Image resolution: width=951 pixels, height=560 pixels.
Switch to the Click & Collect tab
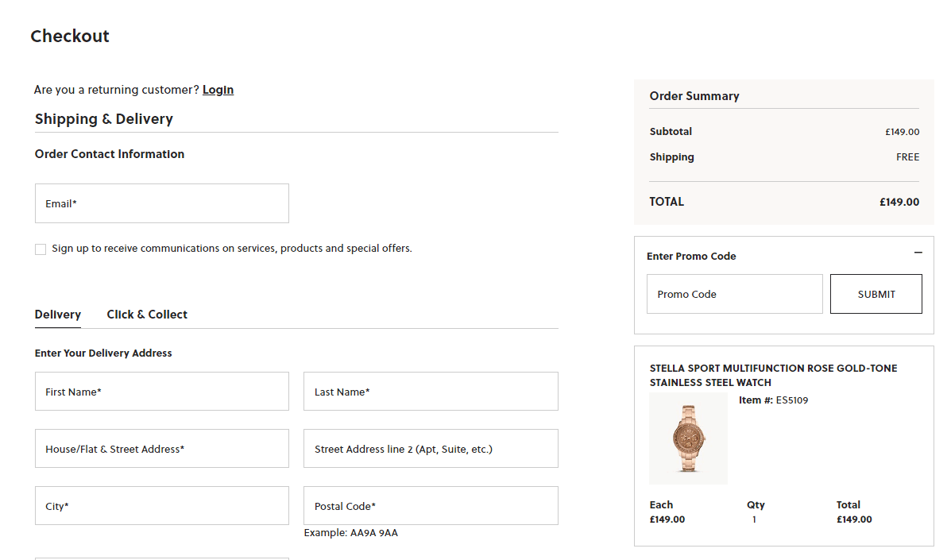pos(147,315)
